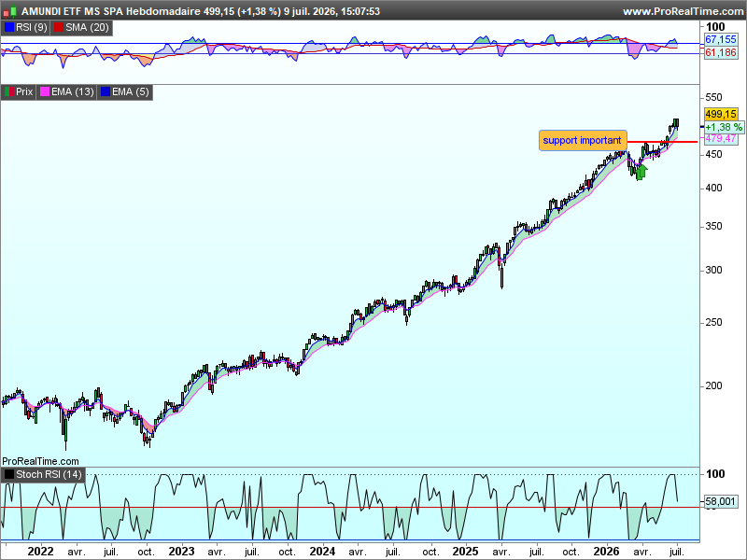
Task: Click the 2026 label on time axis
Action: tap(606, 552)
